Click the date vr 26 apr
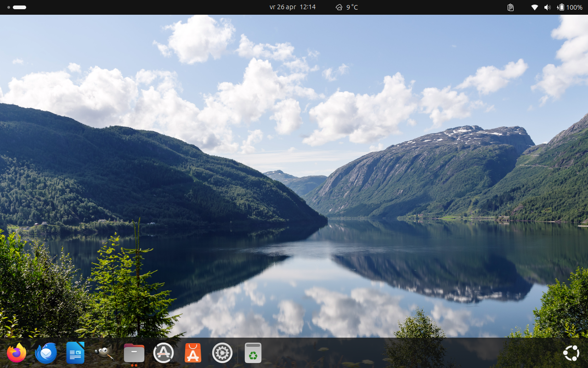588x368 pixels. [x=283, y=7]
